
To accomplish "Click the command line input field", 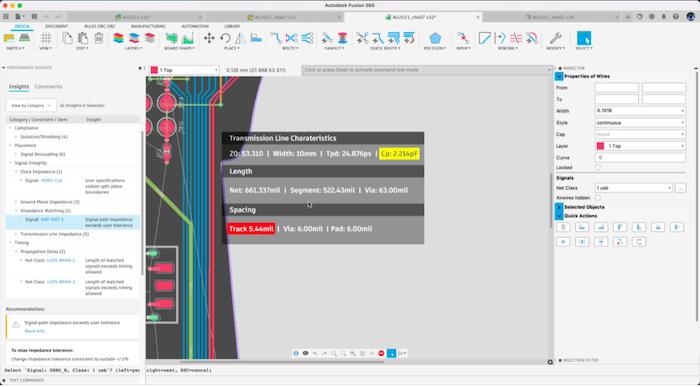I will [427, 70].
